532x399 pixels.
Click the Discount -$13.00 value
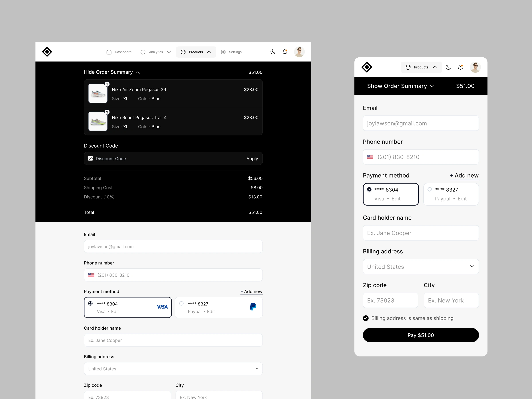tap(254, 197)
